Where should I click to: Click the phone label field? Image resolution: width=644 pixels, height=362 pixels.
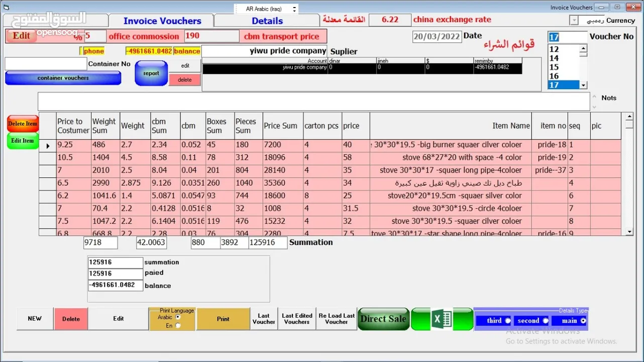93,51
